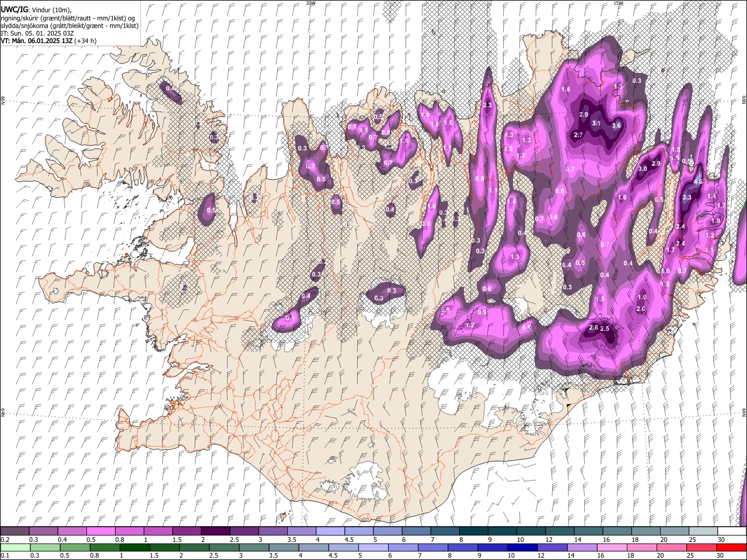The height and width of the screenshot is (560, 747).
Task: Click the '0.1' number on the lower colour scale
Action: point(5,555)
